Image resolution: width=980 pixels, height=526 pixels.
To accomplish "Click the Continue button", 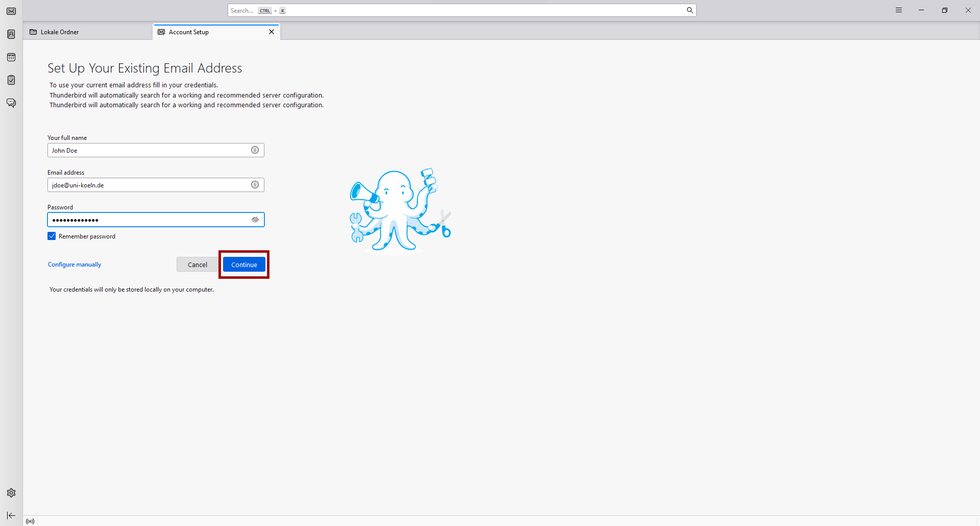I will click(244, 265).
